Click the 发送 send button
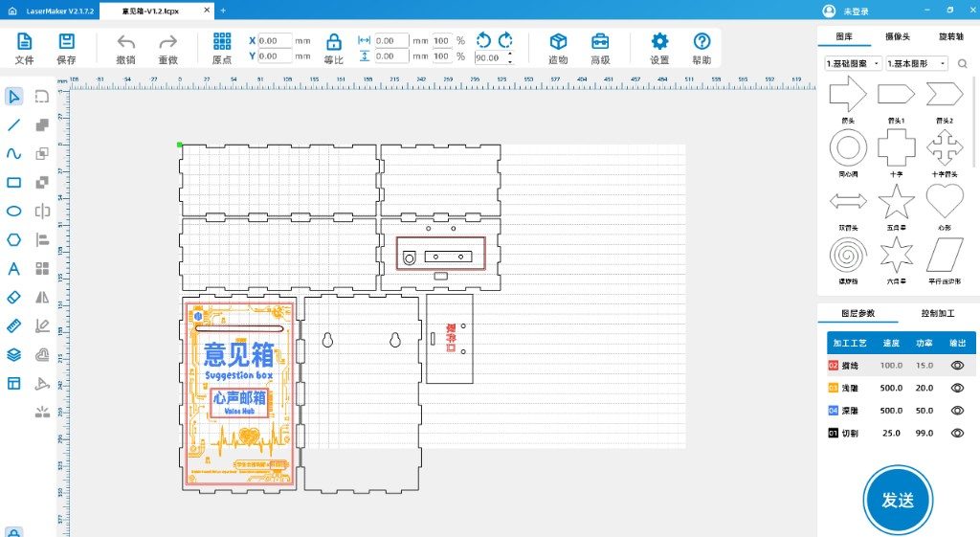This screenshot has width=980, height=537. pyautogui.click(x=898, y=500)
